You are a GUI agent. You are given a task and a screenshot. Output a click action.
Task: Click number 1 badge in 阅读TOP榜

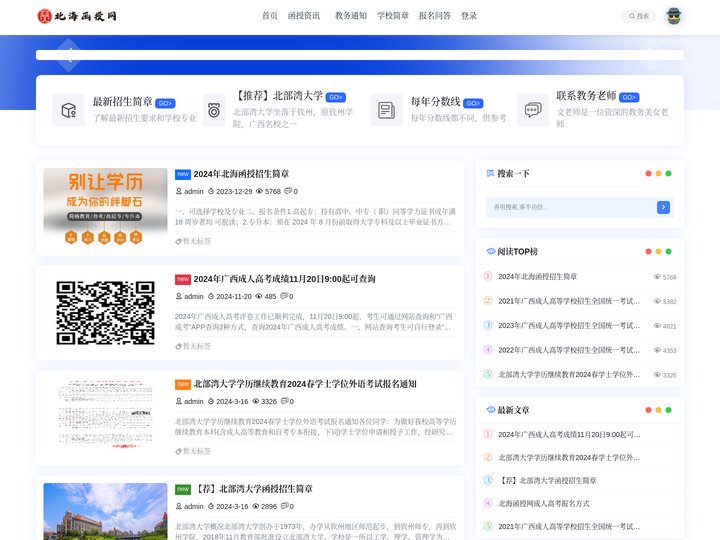tap(488, 276)
